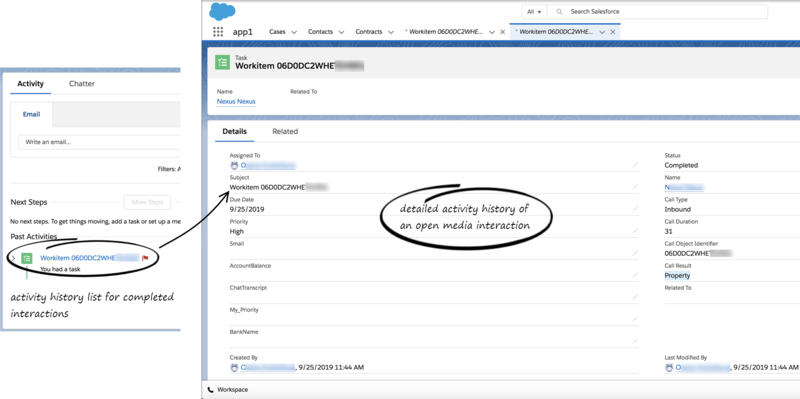Viewport: 800px width, 399px height.
Task: Open the Nexus Nexus name link
Action: click(x=236, y=102)
